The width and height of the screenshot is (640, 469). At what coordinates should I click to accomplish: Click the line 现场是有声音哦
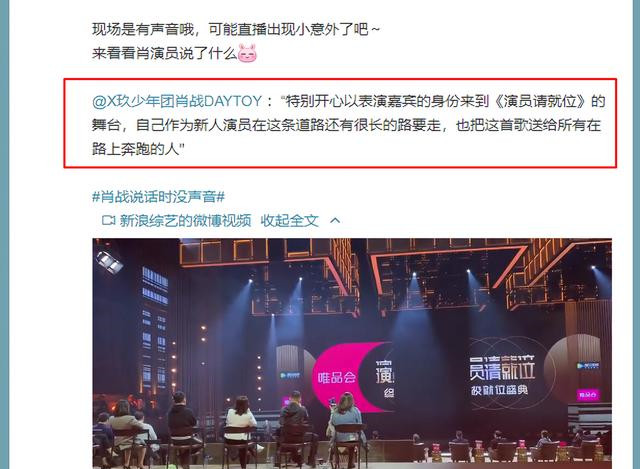236,29
